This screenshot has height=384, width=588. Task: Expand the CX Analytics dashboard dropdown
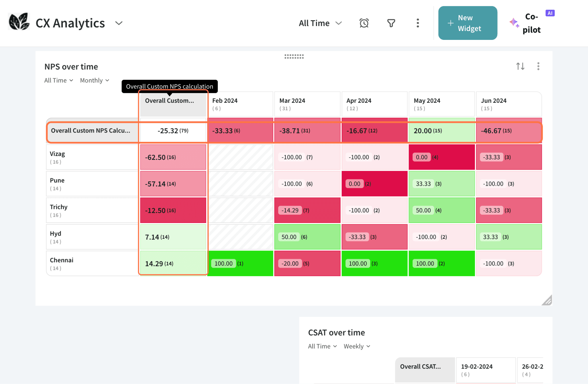119,23
